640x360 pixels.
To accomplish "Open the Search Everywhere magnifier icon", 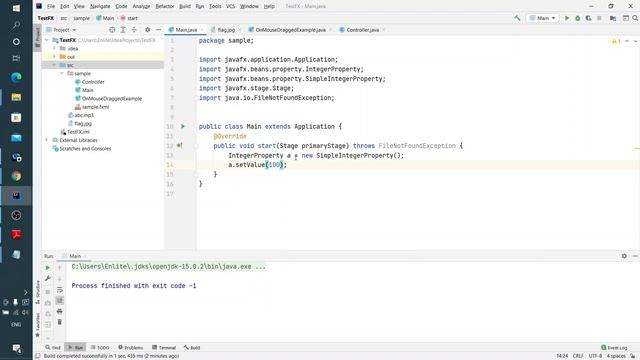I will click(635, 18).
